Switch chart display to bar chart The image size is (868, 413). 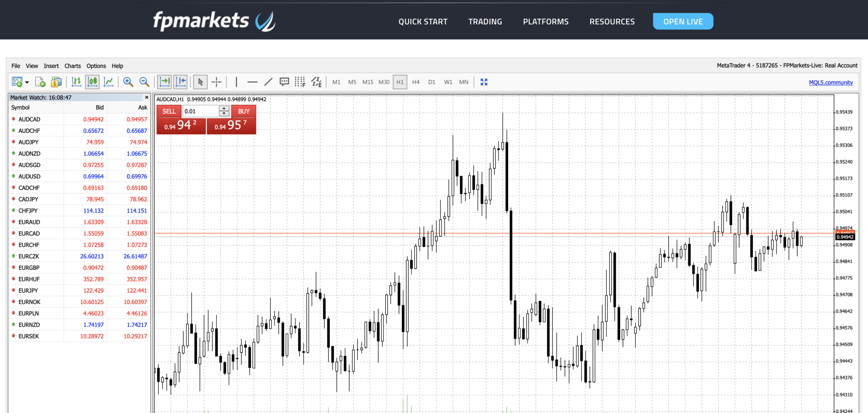coord(77,82)
